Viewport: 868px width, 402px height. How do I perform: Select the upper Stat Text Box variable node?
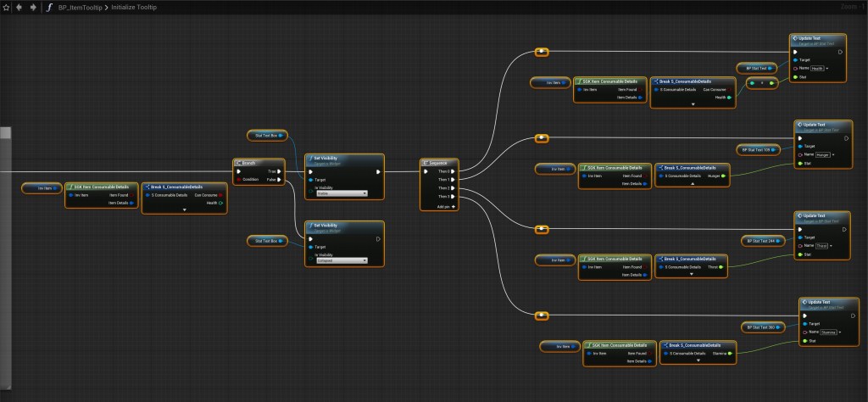pyautogui.click(x=268, y=135)
